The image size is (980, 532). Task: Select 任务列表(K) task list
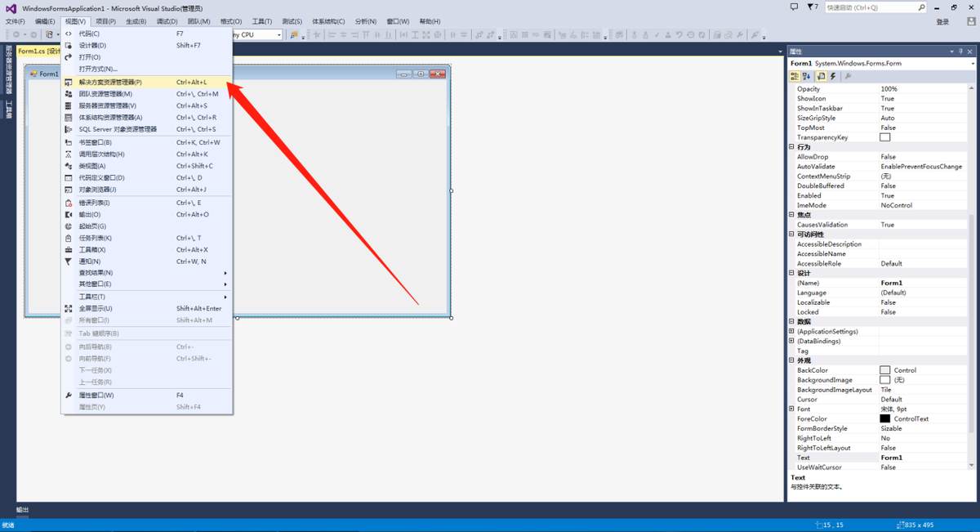[147, 238]
